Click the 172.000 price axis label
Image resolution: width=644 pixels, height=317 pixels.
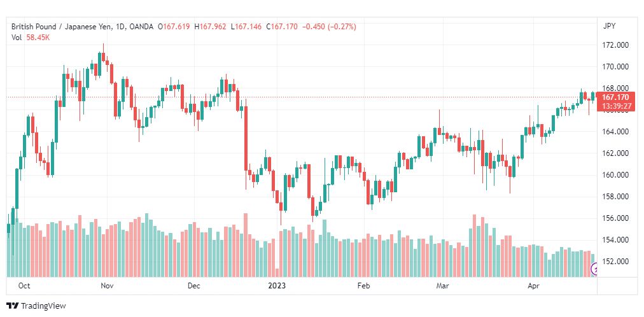point(615,45)
